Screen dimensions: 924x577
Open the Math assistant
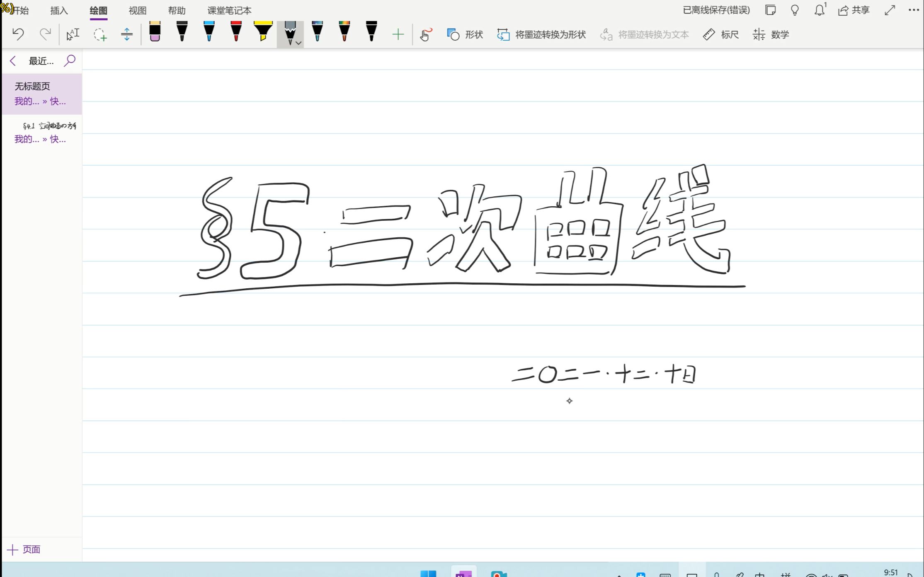(771, 34)
